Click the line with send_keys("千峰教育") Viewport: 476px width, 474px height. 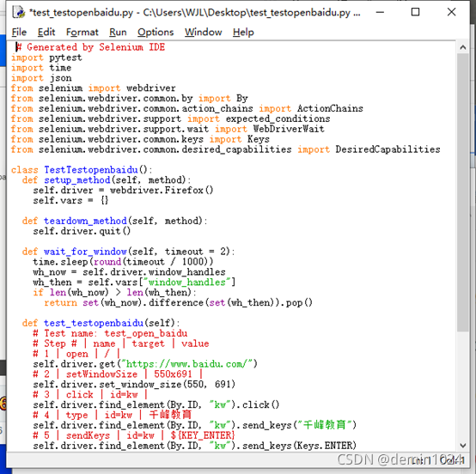click(194, 425)
